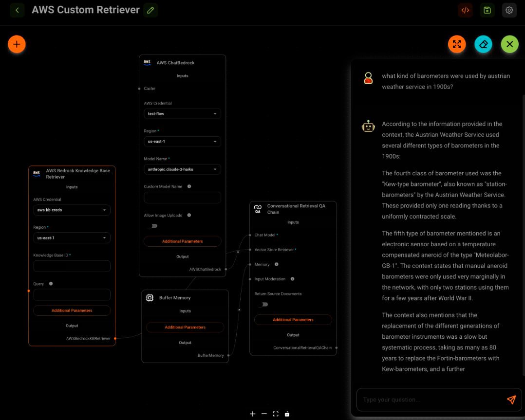Click the user avatar in chat
The image size is (525, 420).
coord(368,78)
